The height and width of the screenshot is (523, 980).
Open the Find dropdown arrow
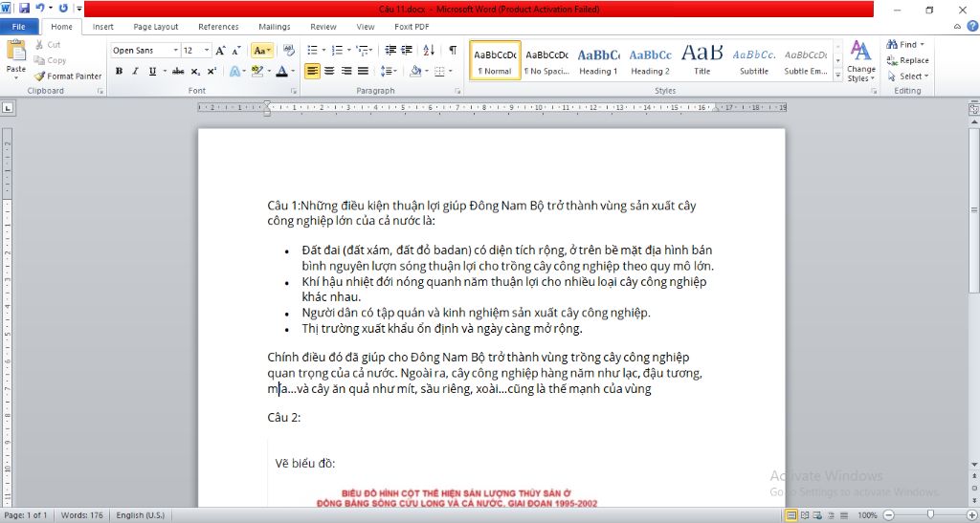922,45
